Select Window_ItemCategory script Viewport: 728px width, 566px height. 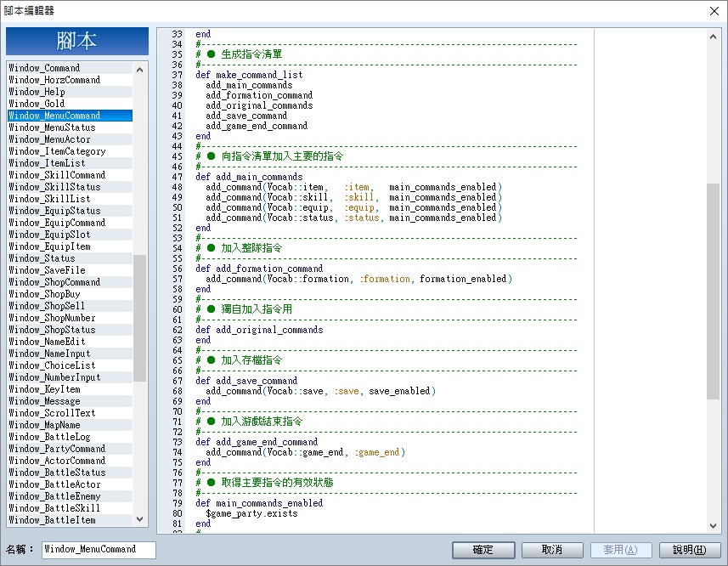point(71,151)
